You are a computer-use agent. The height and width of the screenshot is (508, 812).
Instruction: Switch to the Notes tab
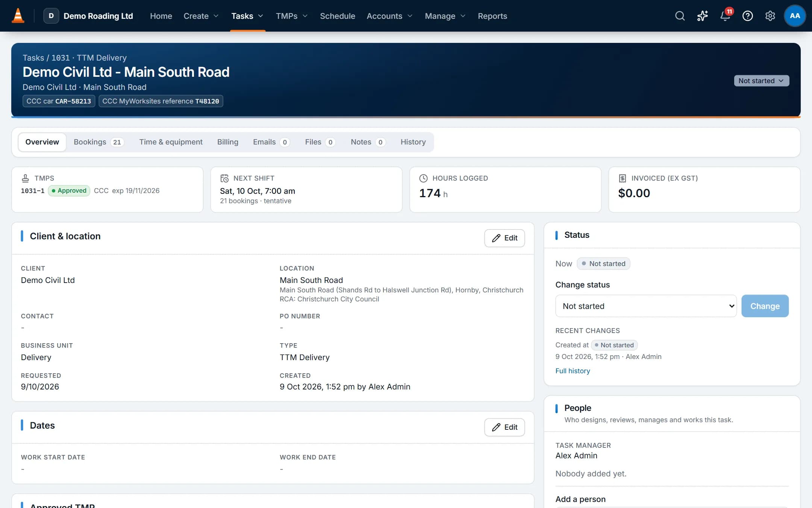point(368,142)
